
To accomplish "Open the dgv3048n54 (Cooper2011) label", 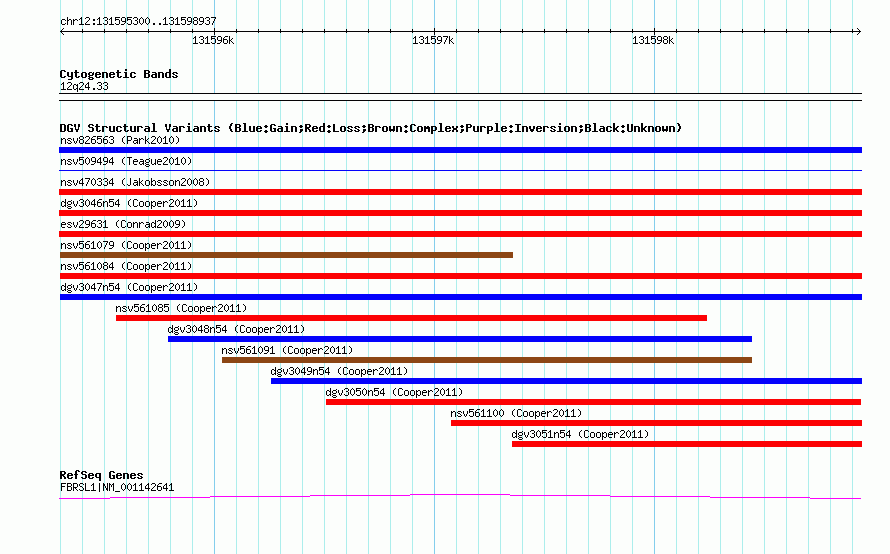I will point(236,329).
